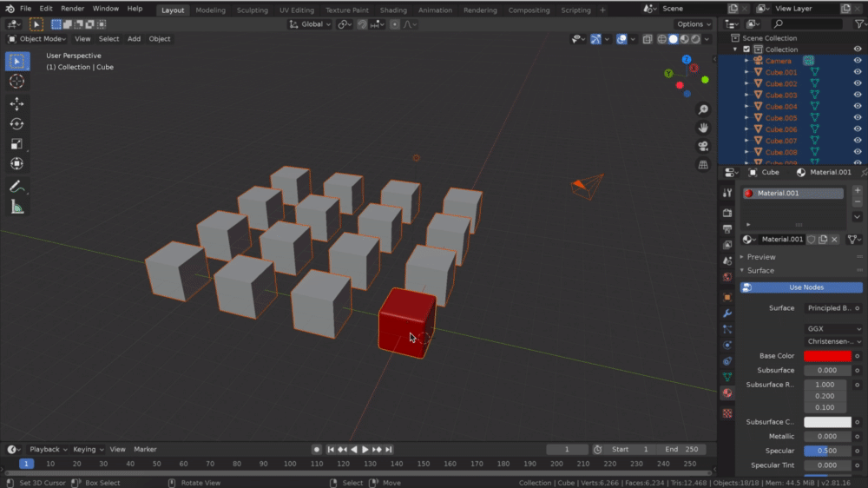The height and width of the screenshot is (488, 868).
Task: Open the Object Mode dropdown
Action: click(x=36, y=39)
